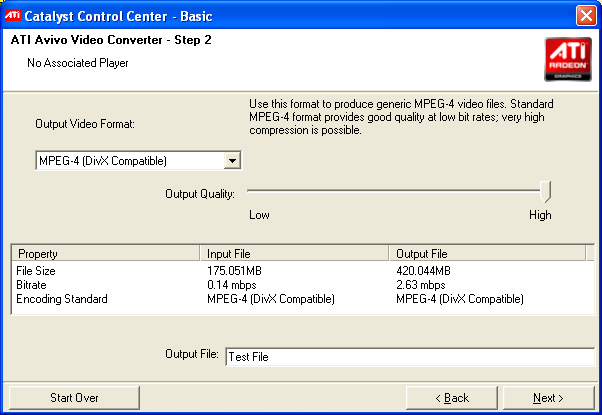Image resolution: width=602 pixels, height=415 pixels.
Task: Click the Property column header
Action: (x=106, y=254)
